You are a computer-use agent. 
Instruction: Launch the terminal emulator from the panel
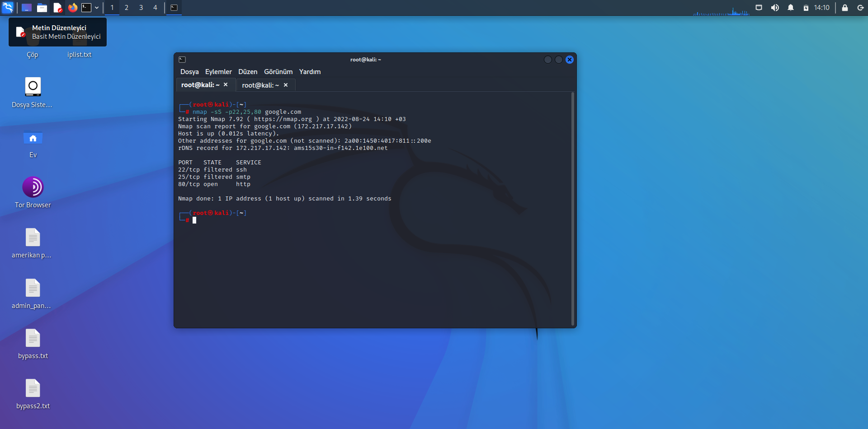coord(86,8)
